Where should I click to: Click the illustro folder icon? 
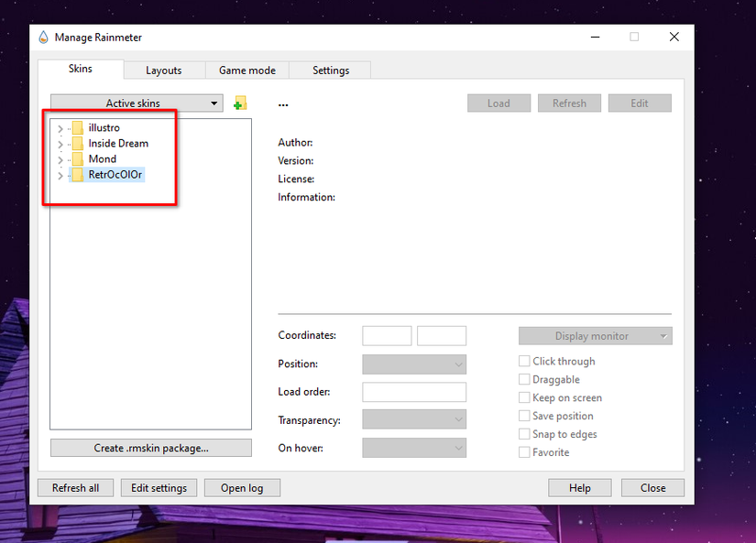tap(78, 128)
